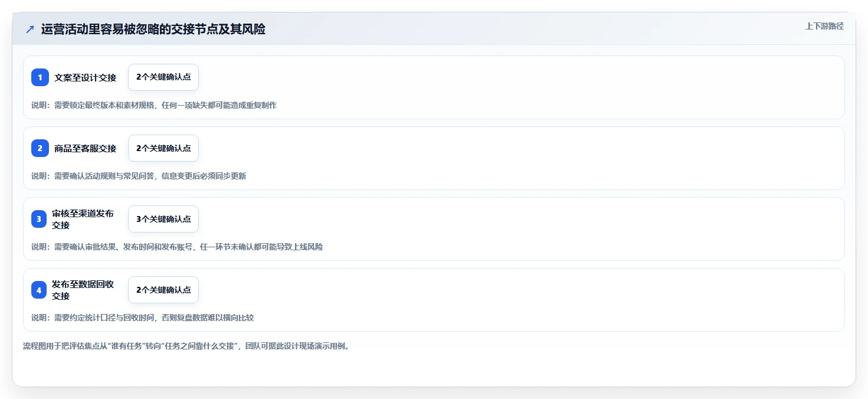Select the 商品至客服交接 step title
The width and height of the screenshot is (868, 399).
tap(86, 148)
